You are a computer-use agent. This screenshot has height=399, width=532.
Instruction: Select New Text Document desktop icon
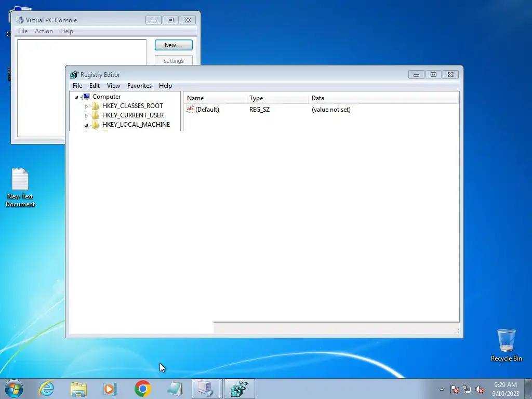[20, 188]
